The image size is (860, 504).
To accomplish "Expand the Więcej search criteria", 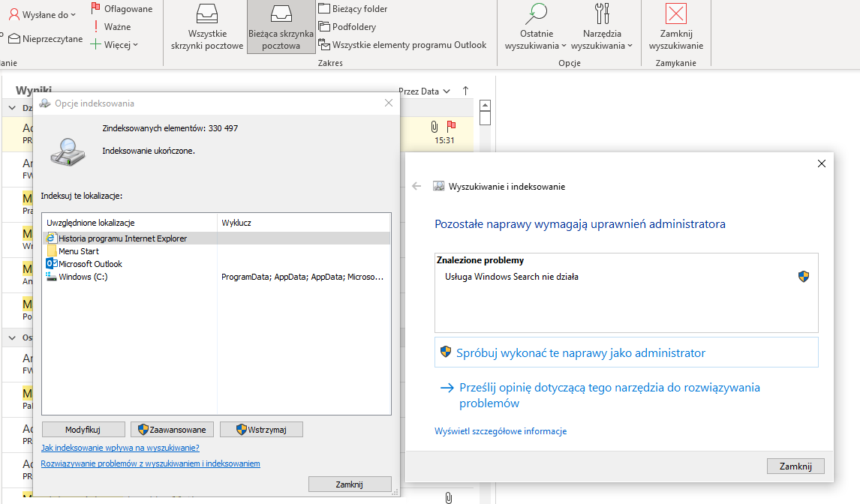I will coord(114,44).
